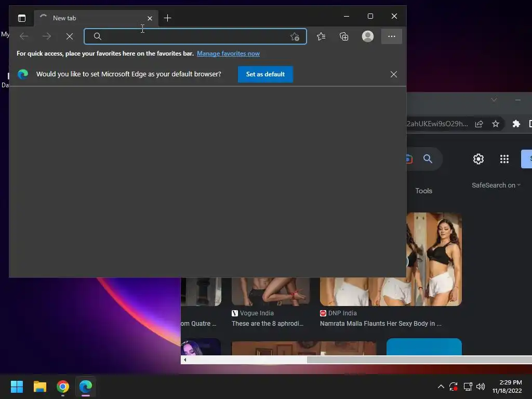Switch to Chrome from taskbar
The width and height of the screenshot is (532, 399).
click(63, 387)
